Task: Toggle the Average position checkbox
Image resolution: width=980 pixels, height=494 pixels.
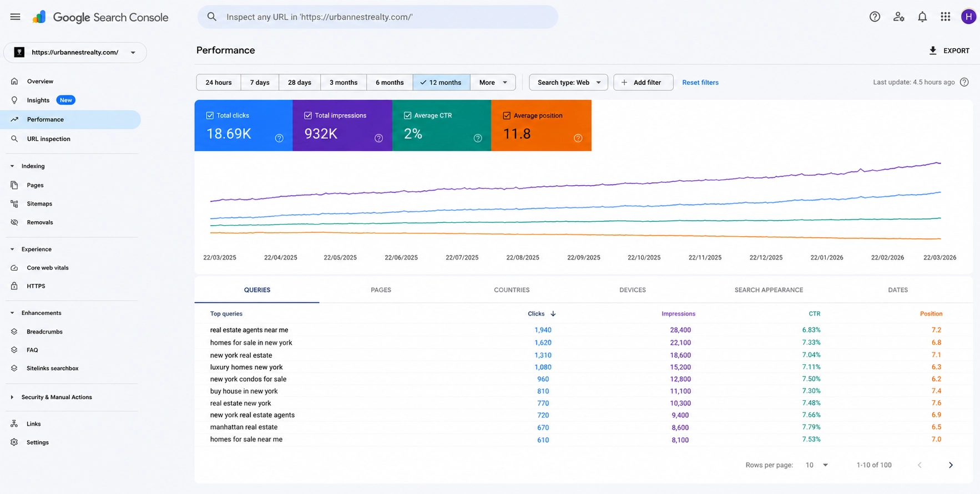Action: pos(507,115)
